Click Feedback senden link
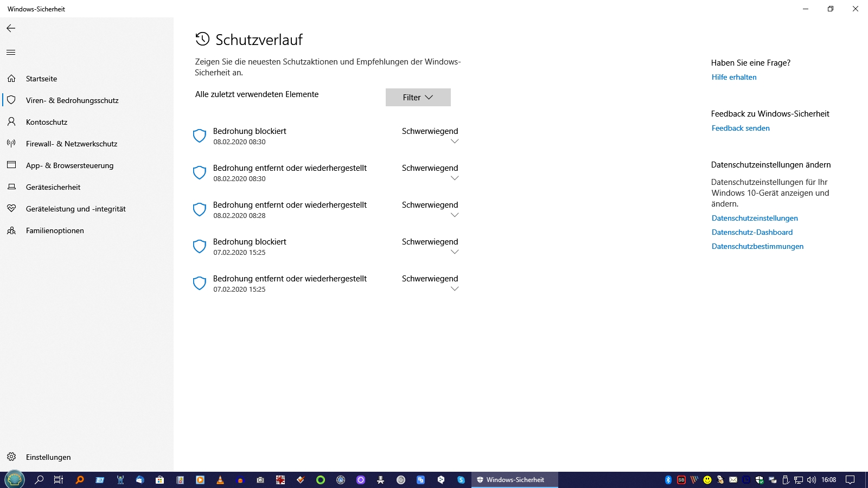 coord(741,128)
